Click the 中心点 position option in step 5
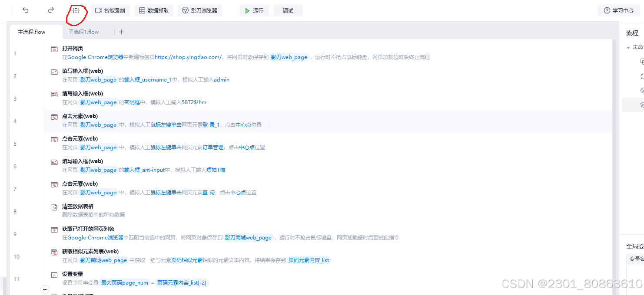 pos(247,147)
